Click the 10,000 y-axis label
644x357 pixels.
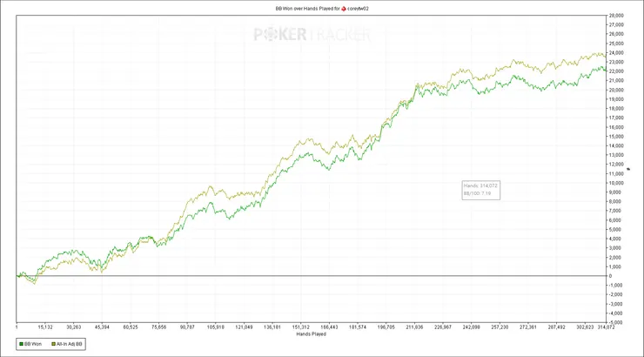click(x=616, y=183)
